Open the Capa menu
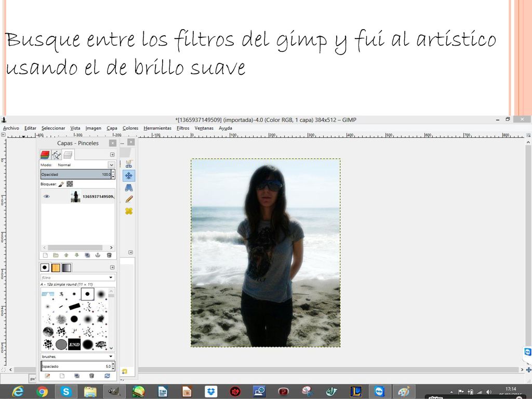Viewport: 532px width, 399px height. [112, 128]
